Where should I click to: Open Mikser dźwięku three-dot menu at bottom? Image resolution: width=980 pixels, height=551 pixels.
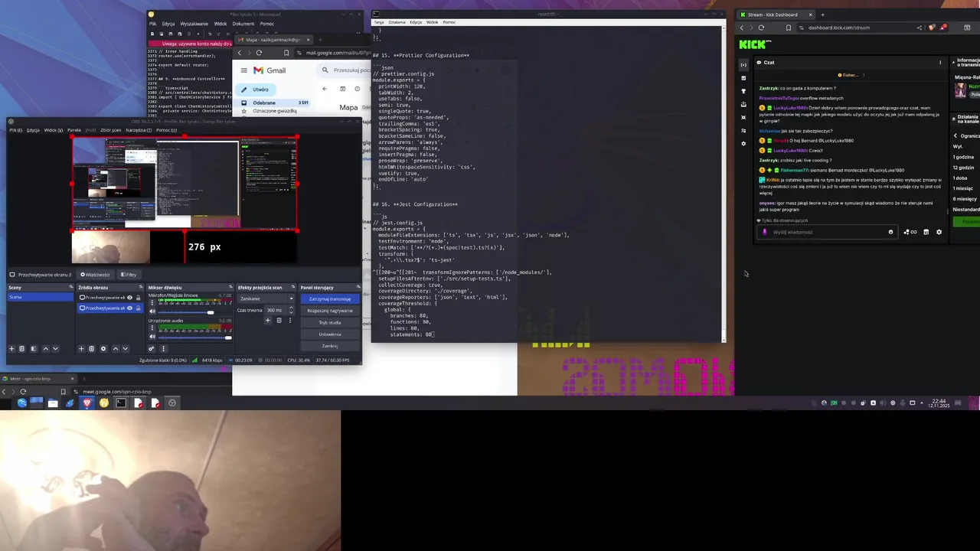tap(163, 349)
